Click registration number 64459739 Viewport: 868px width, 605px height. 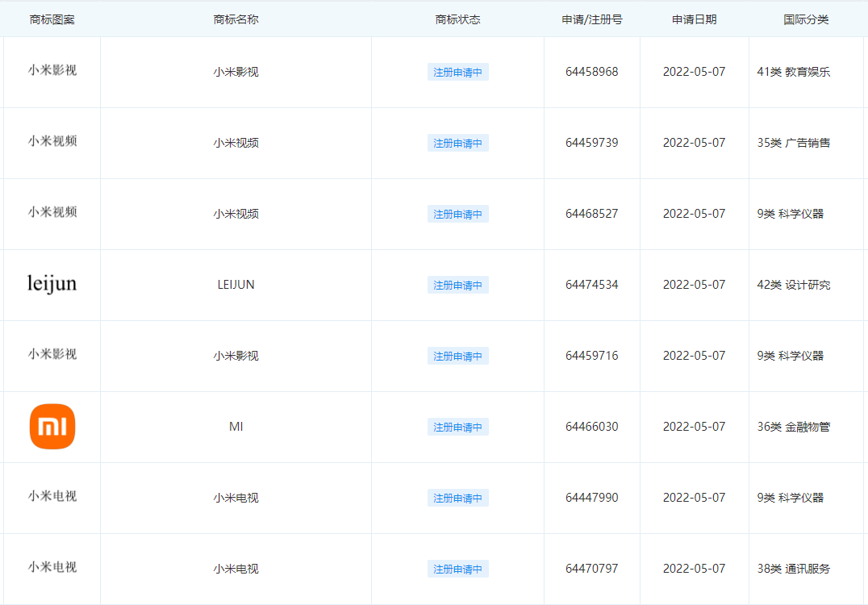(x=592, y=142)
